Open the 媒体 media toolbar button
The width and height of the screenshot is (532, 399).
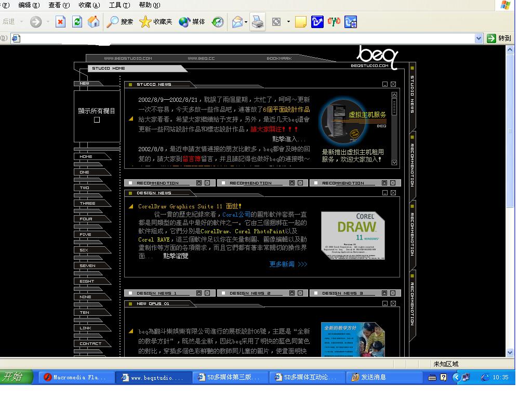click(192, 22)
